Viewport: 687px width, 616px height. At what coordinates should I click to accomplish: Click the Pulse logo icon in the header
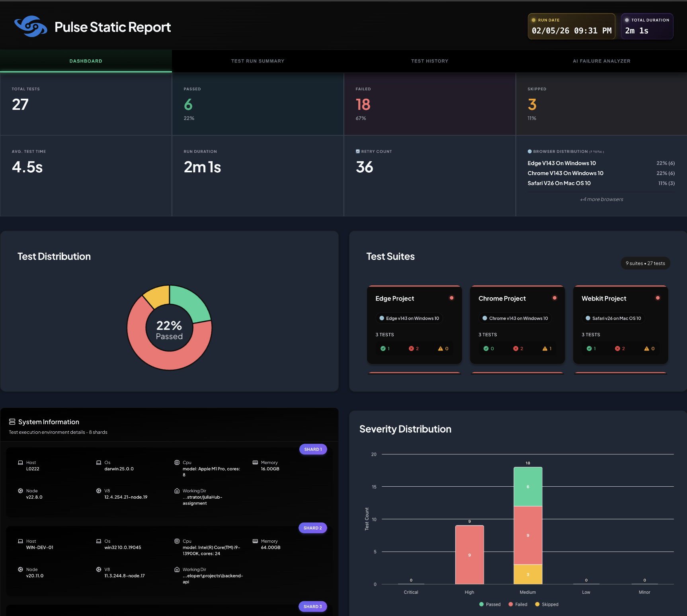pyautogui.click(x=31, y=27)
